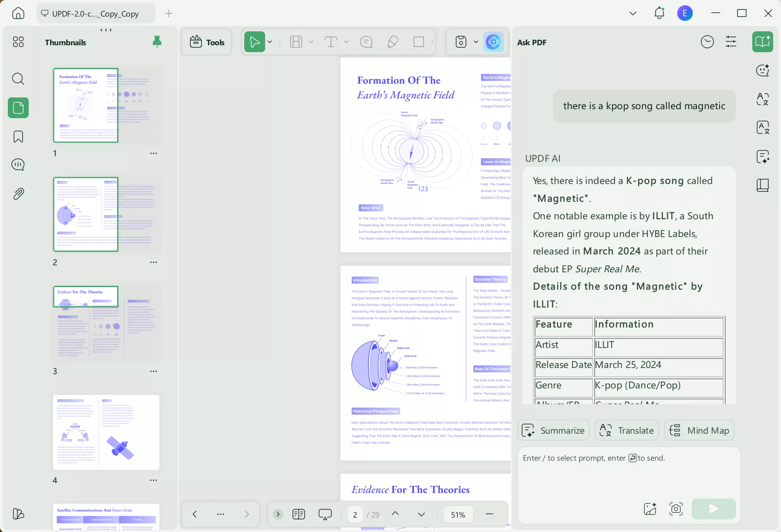The height and width of the screenshot is (532, 781).
Task: Select the Rectangle shape tool
Action: [419, 42]
